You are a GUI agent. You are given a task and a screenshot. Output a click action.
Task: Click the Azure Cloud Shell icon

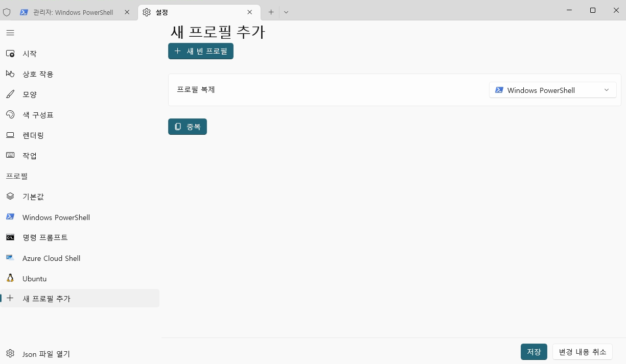[x=10, y=258]
